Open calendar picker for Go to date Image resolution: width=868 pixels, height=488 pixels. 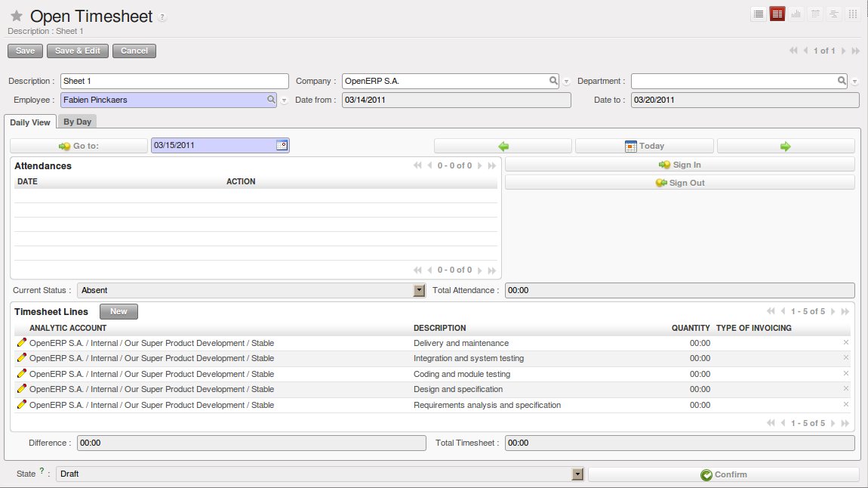point(282,145)
